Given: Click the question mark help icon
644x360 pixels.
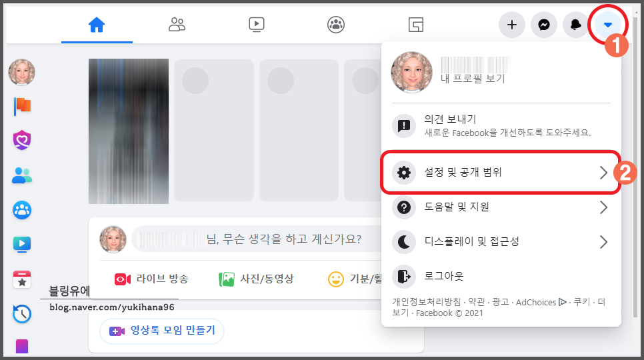Looking at the screenshot, I should point(404,207).
